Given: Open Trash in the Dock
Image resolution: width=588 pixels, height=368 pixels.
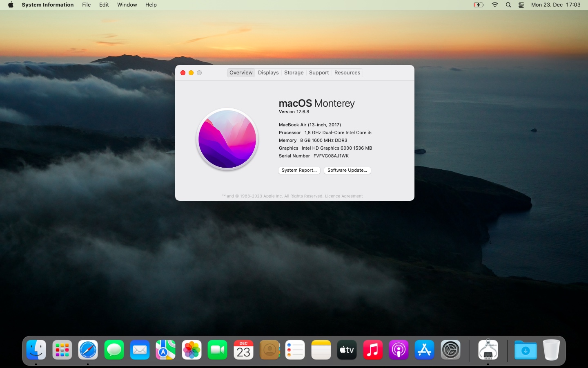Looking at the screenshot, I should tap(551, 350).
